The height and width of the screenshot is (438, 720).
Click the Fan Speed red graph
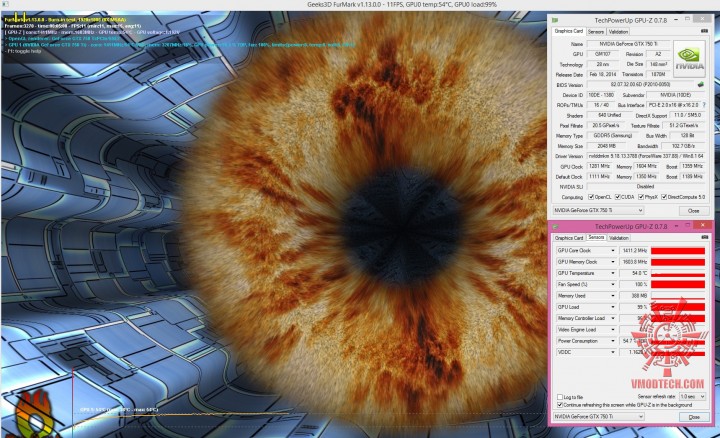pyautogui.click(x=678, y=285)
